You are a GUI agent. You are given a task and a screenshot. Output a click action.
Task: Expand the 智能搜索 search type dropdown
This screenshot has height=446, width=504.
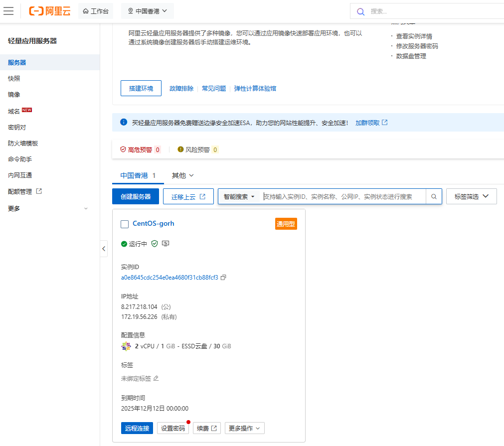(239, 196)
